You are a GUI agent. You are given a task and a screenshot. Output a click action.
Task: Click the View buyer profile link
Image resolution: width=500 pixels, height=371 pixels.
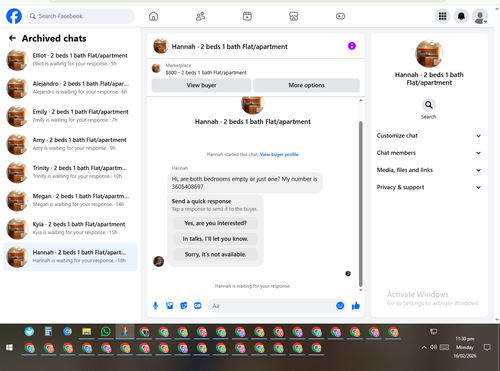[x=279, y=154]
